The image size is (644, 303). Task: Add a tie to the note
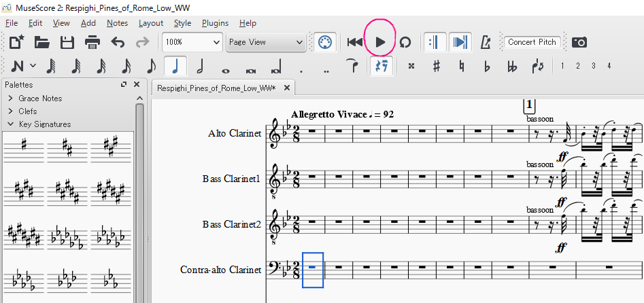pyautogui.click(x=352, y=65)
